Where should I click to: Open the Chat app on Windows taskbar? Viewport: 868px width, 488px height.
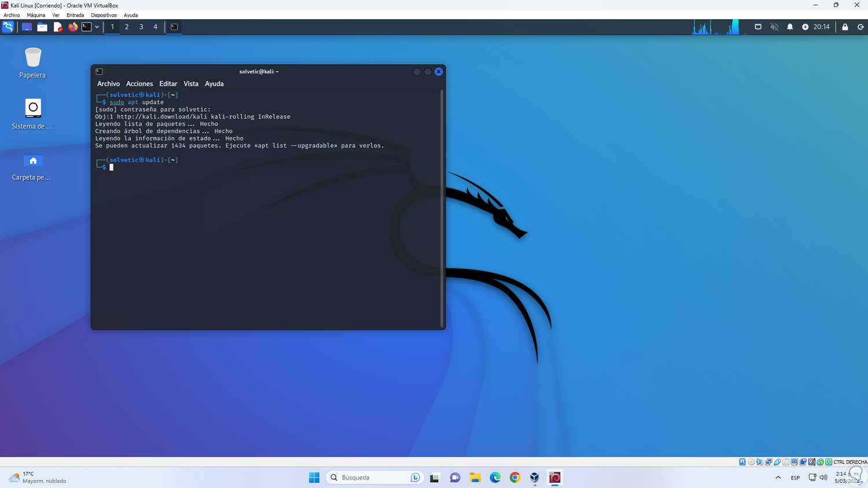tap(455, 478)
